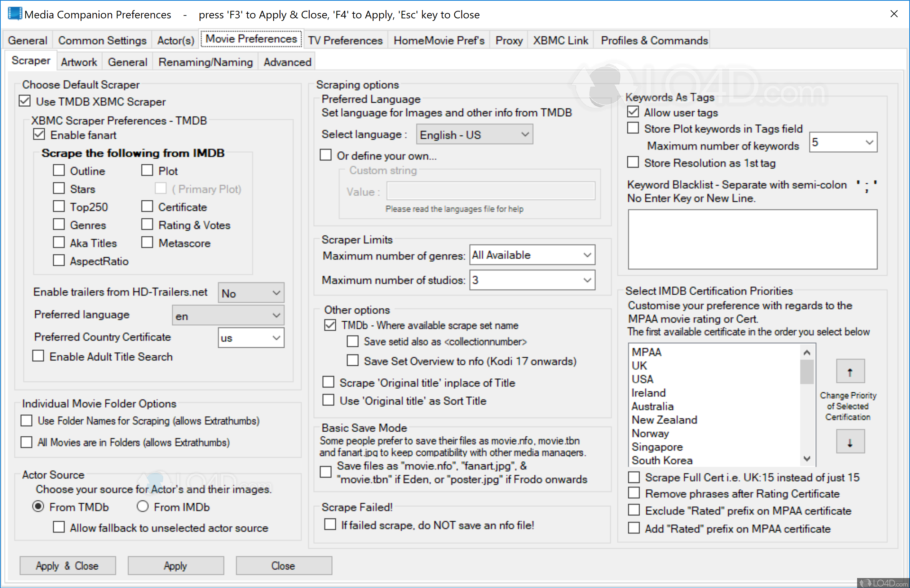Switch to the Artwork sub-tab
This screenshot has height=588, width=910.
[x=79, y=62]
